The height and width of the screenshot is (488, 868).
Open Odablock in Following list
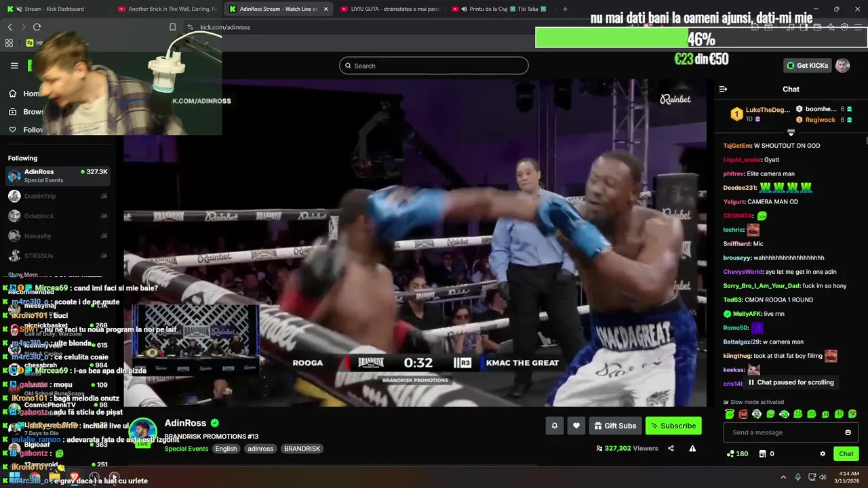click(x=58, y=216)
